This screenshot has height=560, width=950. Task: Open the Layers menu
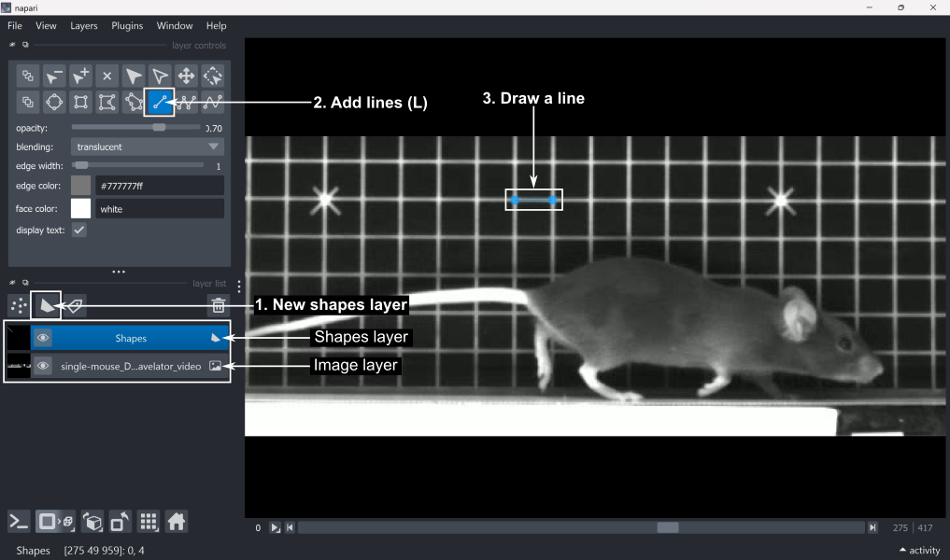84,26
